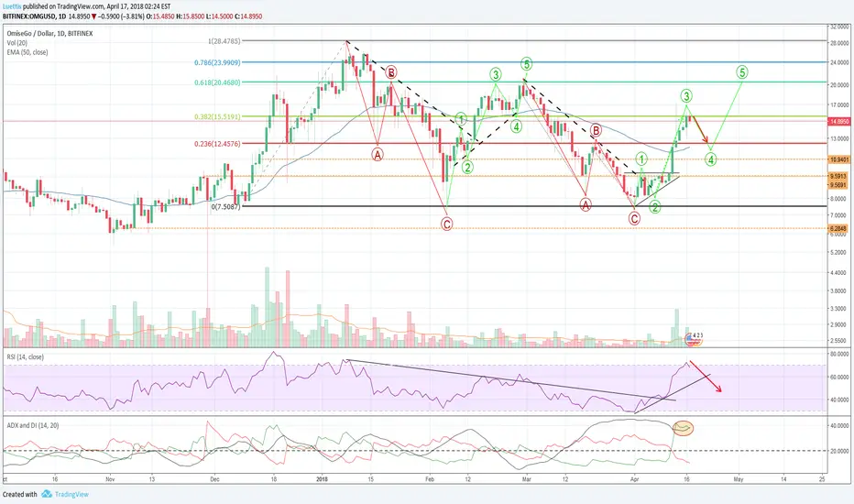Click the 25 date axis label
Viewport: 854px width, 504px height.
[822, 479]
